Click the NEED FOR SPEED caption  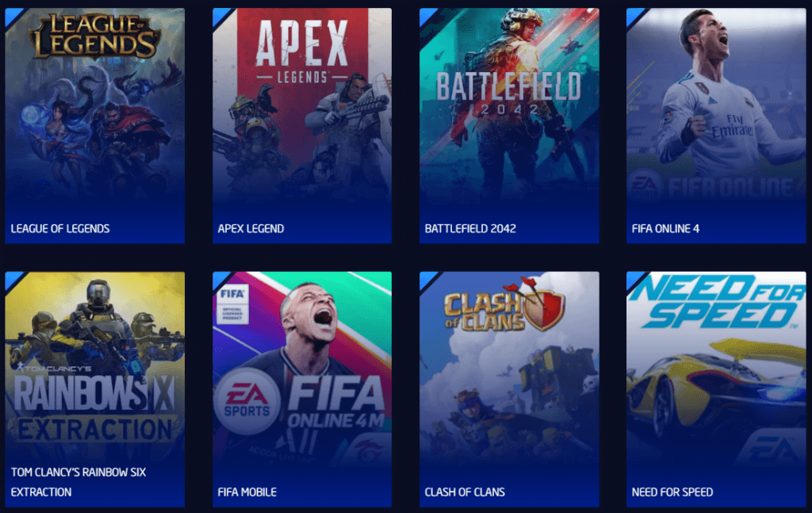pyautogui.click(x=672, y=492)
